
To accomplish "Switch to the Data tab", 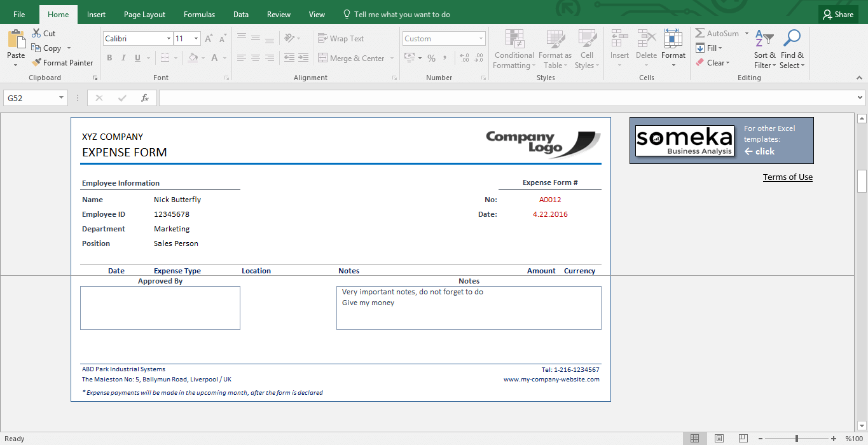I will [241, 15].
